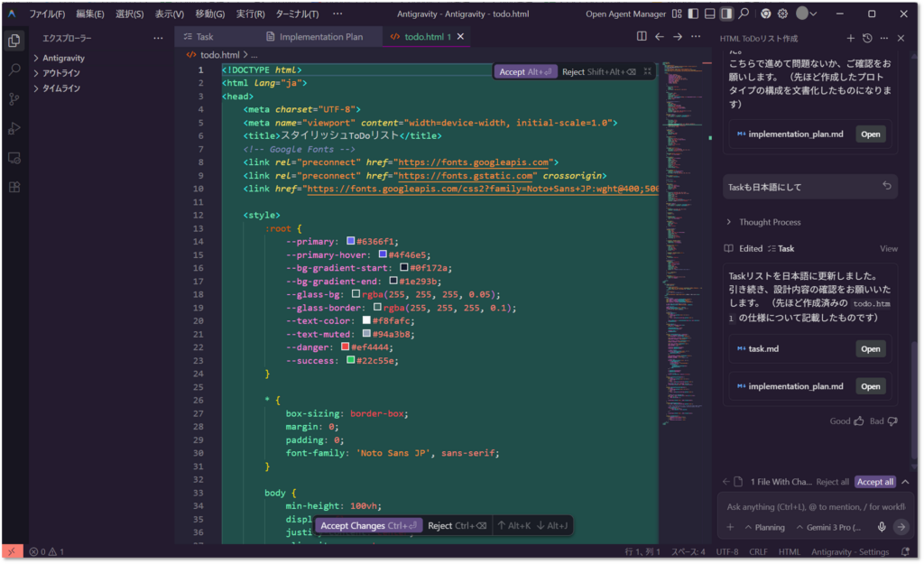Click the thumbs up Good icon
This screenshot has height=564, width=924.
click(859, 421)
